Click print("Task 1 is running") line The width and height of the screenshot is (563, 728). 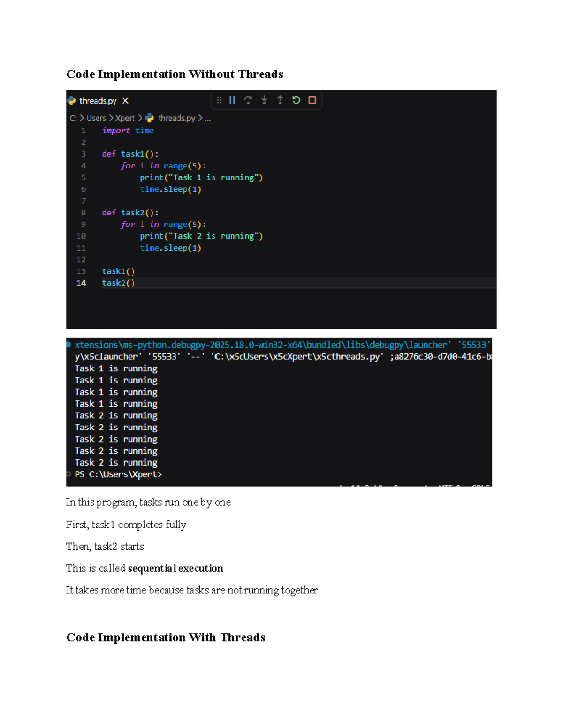tap(201, 178)
